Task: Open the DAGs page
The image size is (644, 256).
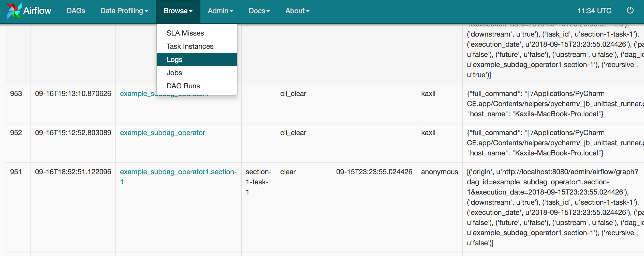Action: click(76, 11)
